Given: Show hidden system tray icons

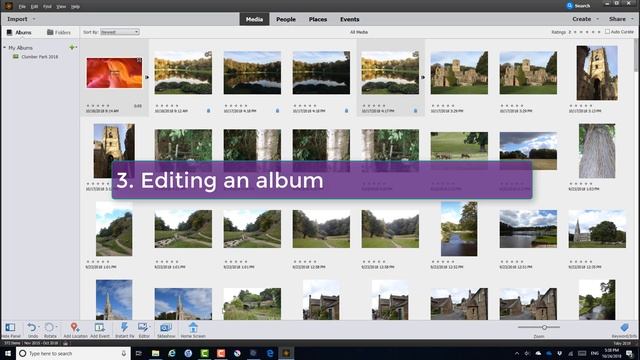Looking at the screenshot, I should [517, 353].
